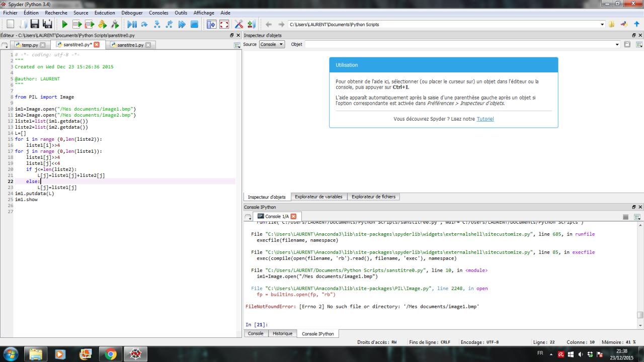The width and height of the screenshot is (644, 362).
Task: Close the sanstitre0.py tab
Action: (x=97, y=45)
